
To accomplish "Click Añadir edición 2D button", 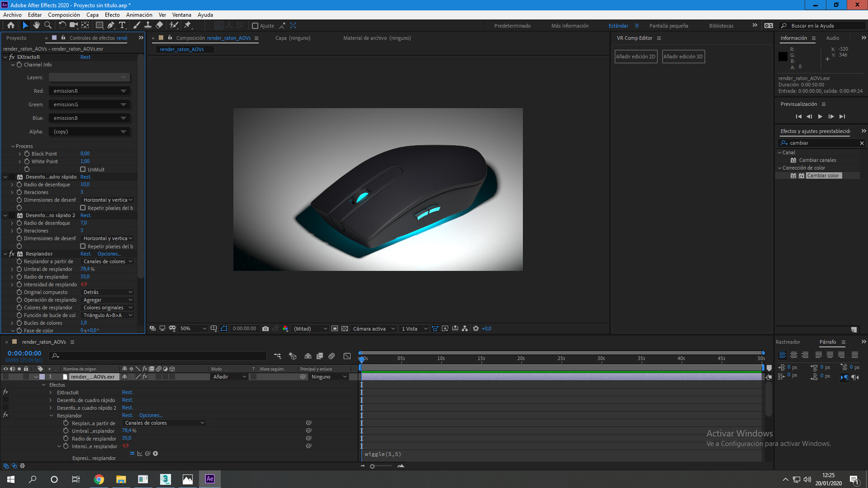I will pyautogui.click(x=636, y=56).
